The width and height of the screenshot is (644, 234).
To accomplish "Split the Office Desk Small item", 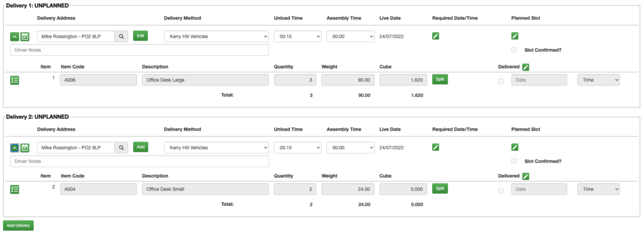I will click(x=440, y=189).
